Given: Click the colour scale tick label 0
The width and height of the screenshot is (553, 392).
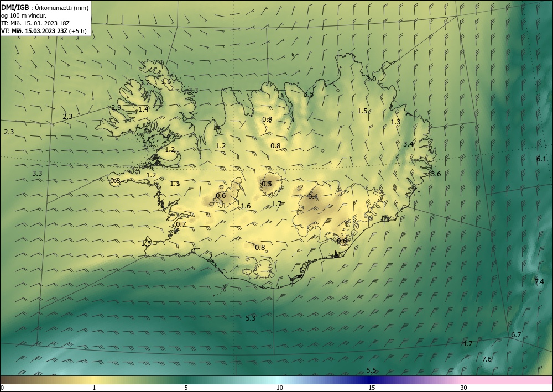Looking at the screenshot, I should [2, 388].
